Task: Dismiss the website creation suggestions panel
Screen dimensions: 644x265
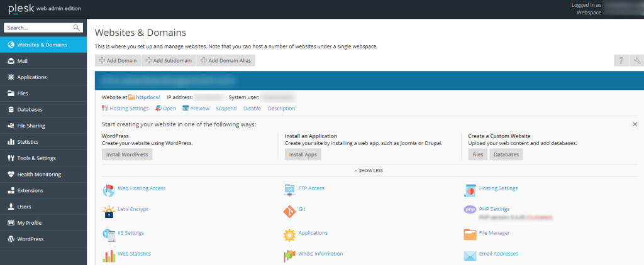Action: [x=635, y=124]
